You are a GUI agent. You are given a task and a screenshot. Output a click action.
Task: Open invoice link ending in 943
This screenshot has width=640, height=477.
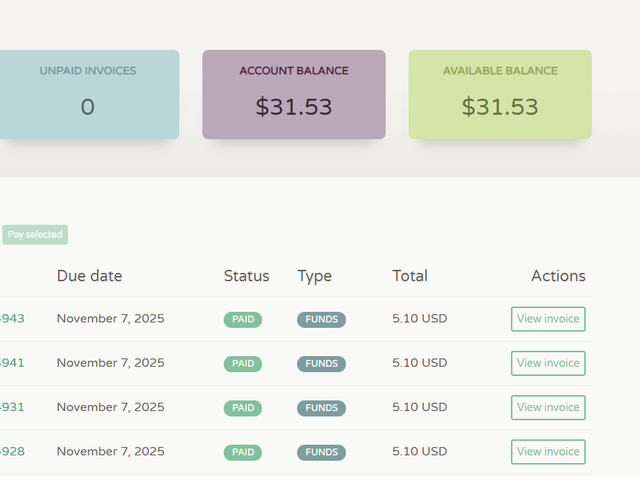[13, 319]
